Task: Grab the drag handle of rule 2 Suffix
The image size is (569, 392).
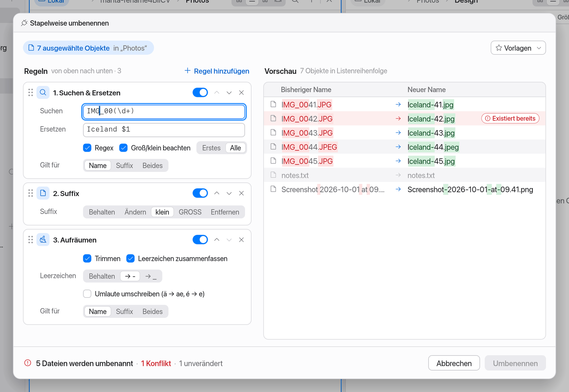Action: click(31, 193)
